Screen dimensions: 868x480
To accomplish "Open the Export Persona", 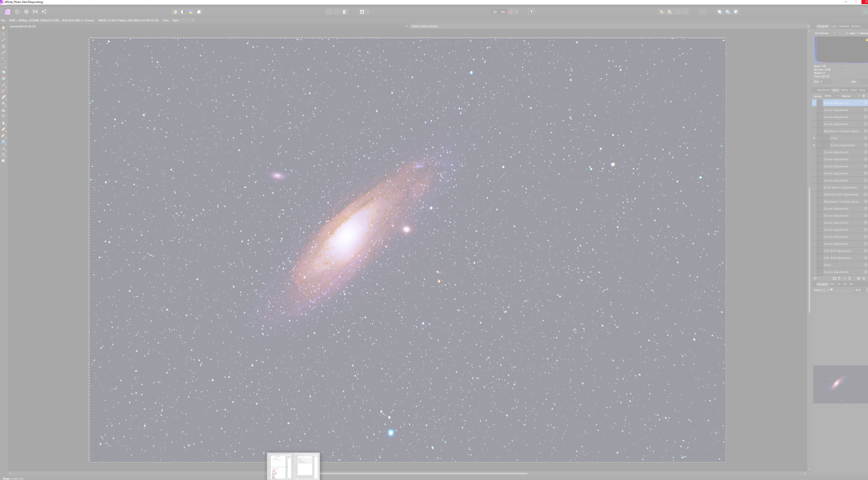I will tap(44, 12).
